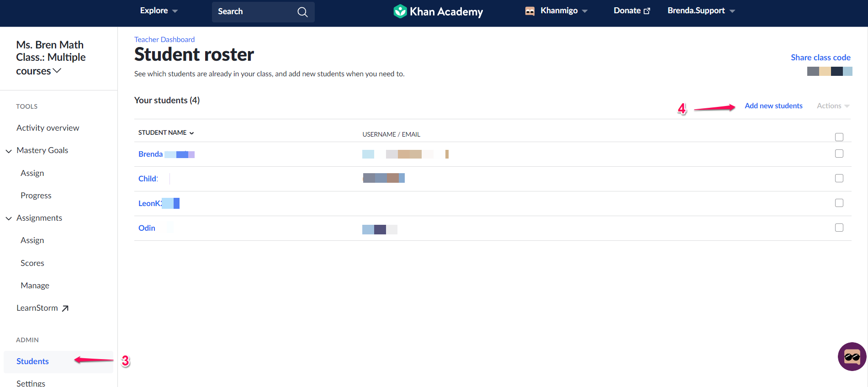The width and height of the screenshot is (868, 387).
Task: Click Brenda's blurred email cell
Action: (x=405, y=154)
